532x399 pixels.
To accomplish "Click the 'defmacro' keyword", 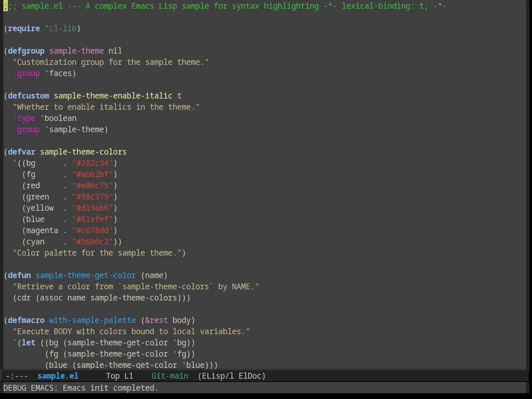I will tap(26, 320).
